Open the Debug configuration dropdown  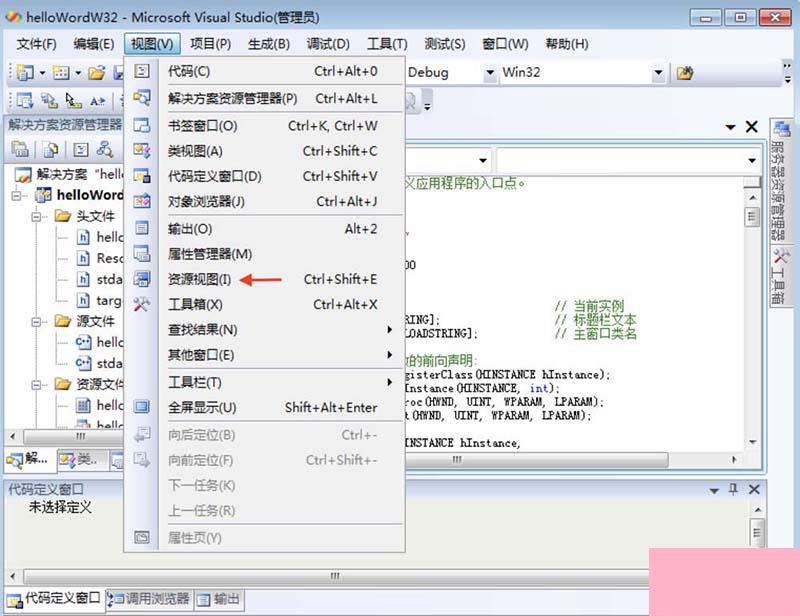click(x=489, y=73)
